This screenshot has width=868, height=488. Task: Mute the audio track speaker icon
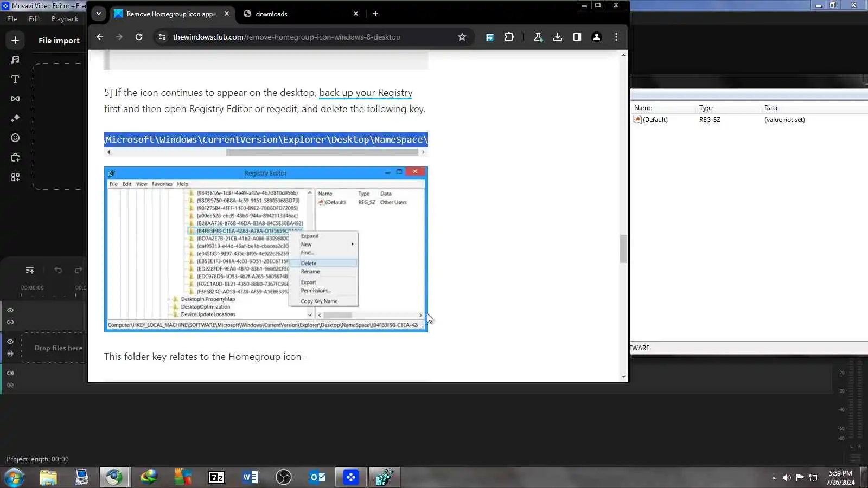[10, 373]
